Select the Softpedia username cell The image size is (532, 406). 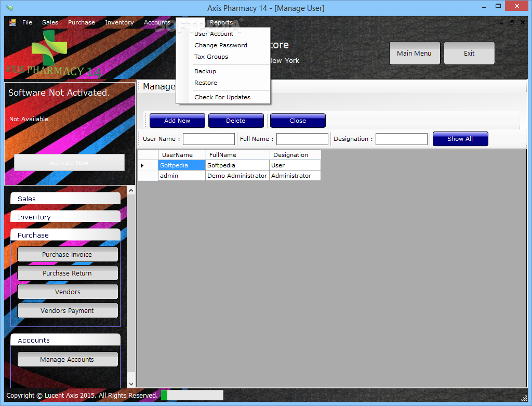pyautogui.click(x=181, y=165)
